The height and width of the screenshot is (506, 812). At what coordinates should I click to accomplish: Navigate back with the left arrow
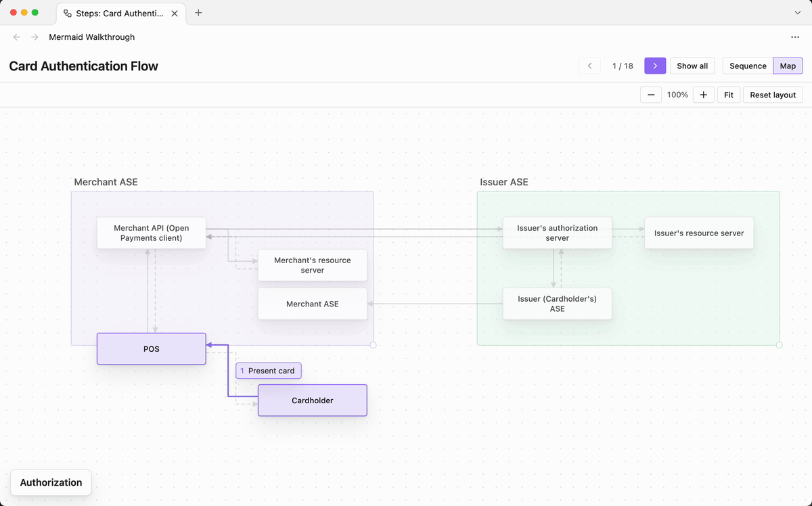pos(17,37)
